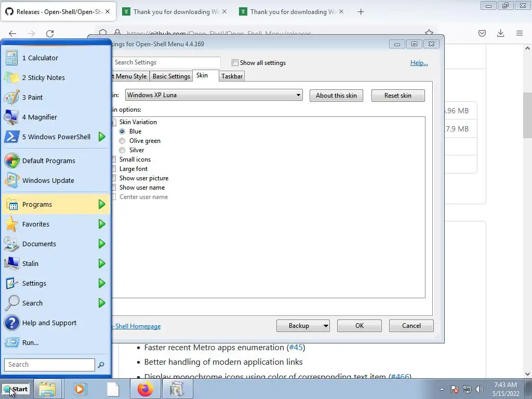Select the Blue skin variation
Viewport: 532px width, 399px height.
click(x=122, y=131)
